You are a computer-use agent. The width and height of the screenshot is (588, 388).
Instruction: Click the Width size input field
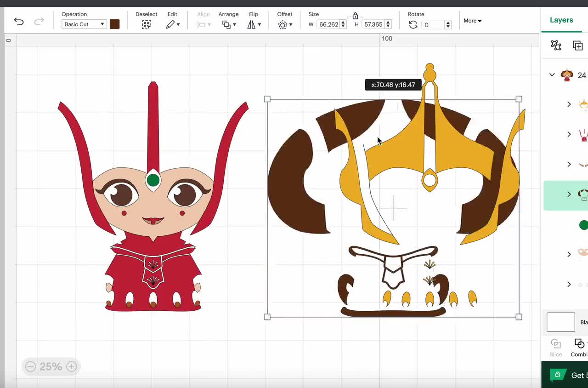click(x=328, y=24)
